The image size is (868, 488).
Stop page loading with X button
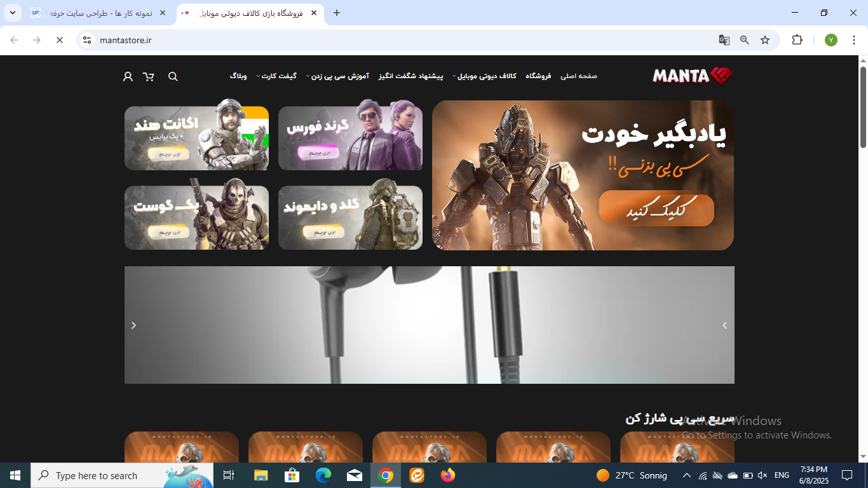pyautogui.click(x=59, y=40)
